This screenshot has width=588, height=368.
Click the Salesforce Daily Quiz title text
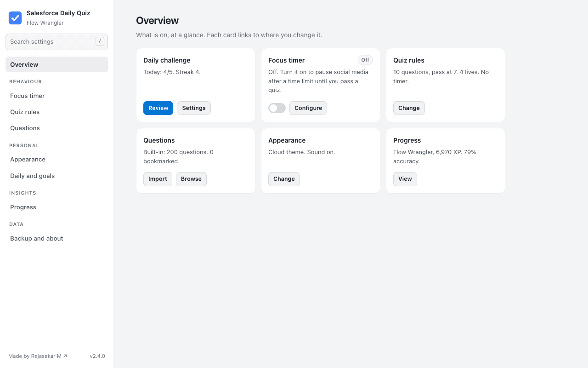click(58, 13)
